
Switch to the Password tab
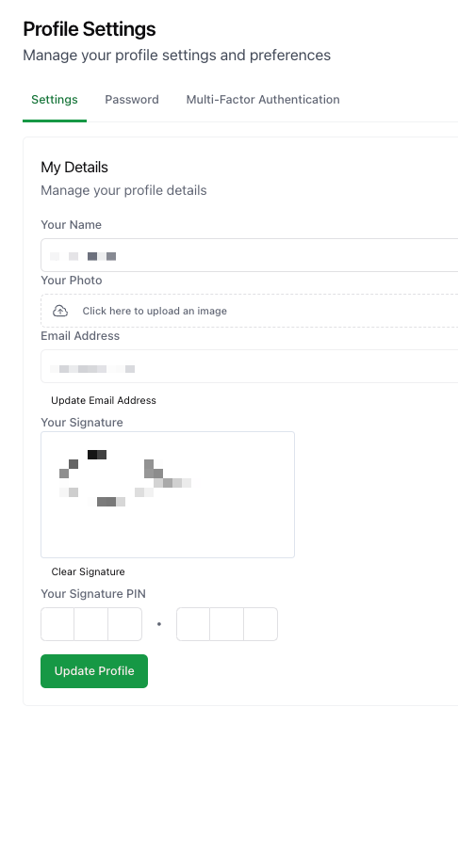(x=132, y=100)
